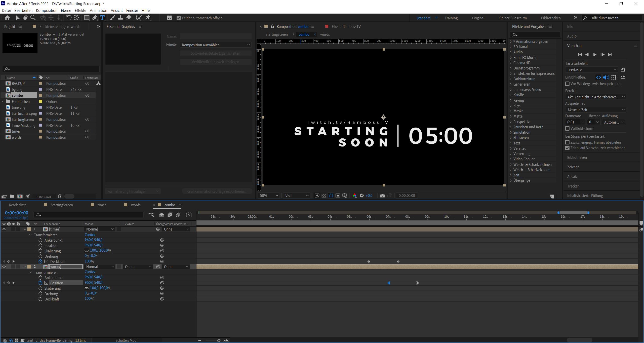Image resolution: width=644 pixels, height=343 pixels.
Task: Select the Horizontal Type tool
Action: pos(102,18)
